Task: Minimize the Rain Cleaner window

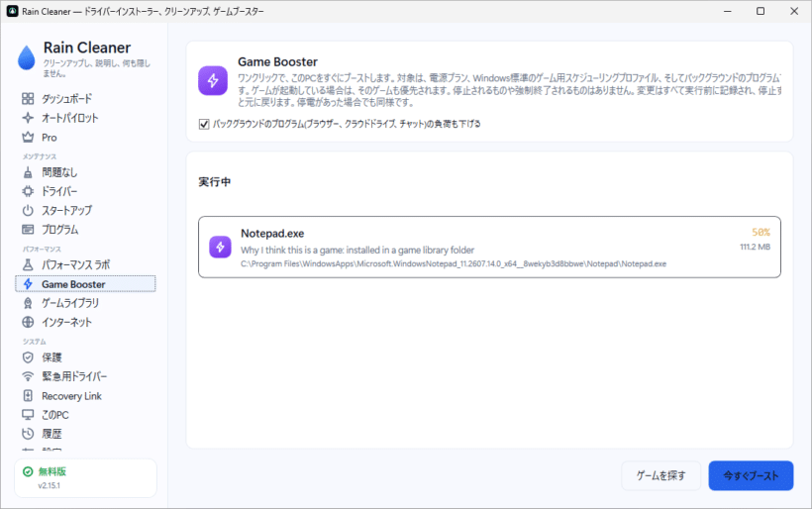Action: (x=728, y=11)
